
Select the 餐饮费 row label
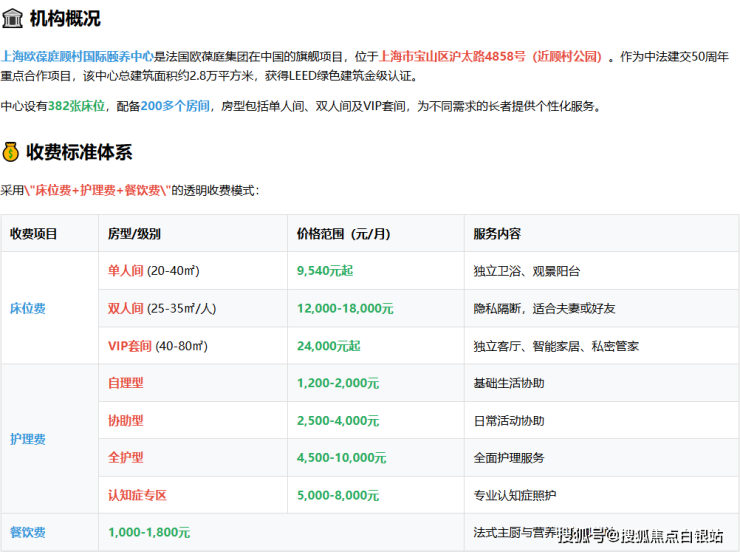[x=28, y=533]
